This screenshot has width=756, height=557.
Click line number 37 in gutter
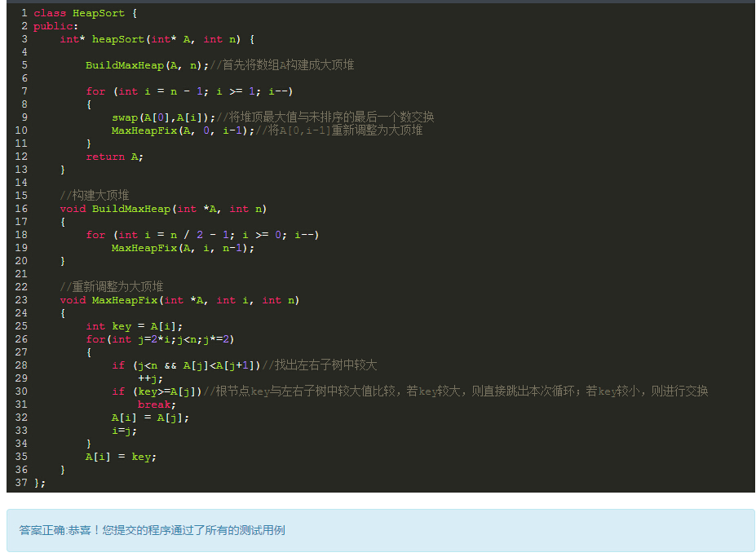click(x=21, y=482)
